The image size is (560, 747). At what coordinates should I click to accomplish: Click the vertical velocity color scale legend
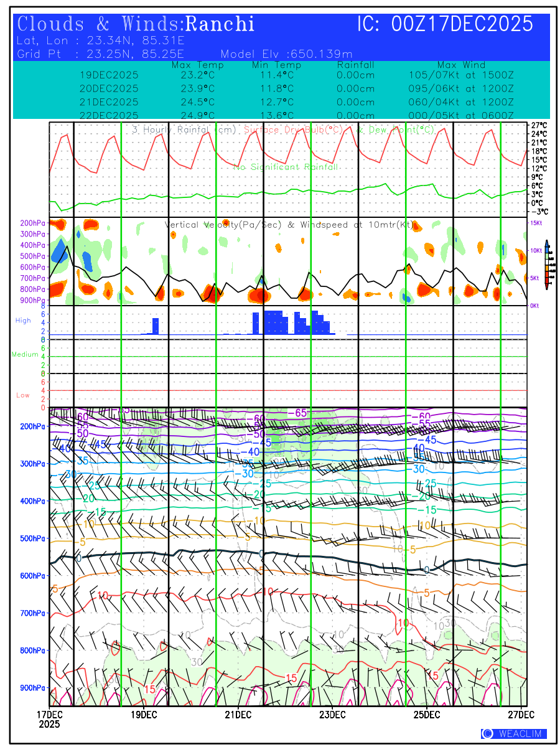point(546,265)
